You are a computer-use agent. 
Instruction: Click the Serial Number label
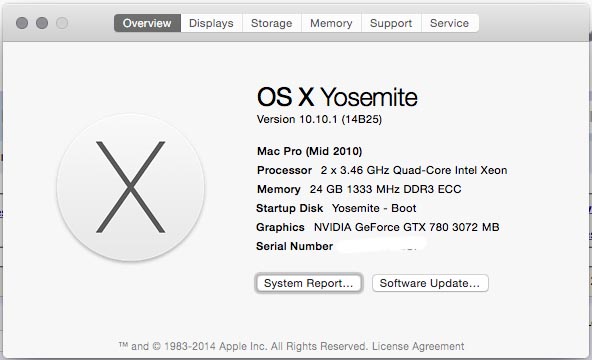tap(294, 246)
